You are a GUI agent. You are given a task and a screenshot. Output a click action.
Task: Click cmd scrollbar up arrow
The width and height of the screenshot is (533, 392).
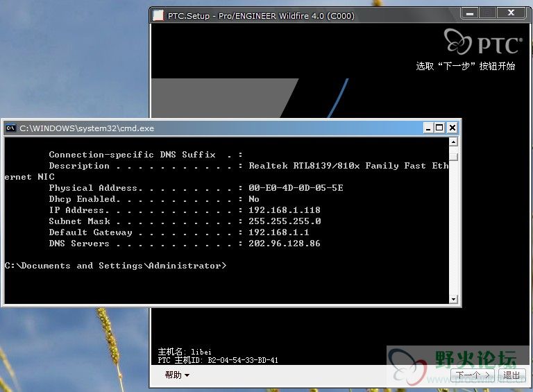coord(453,142)
